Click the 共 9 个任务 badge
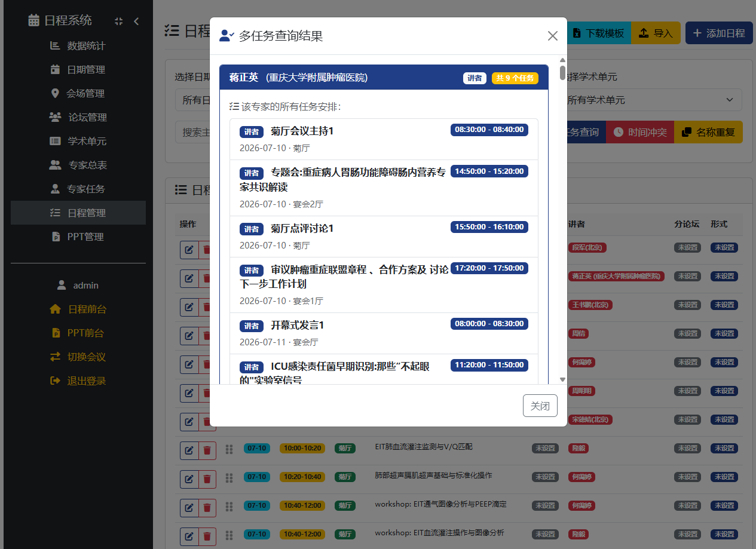The height and width of the screenshot is (549, 756). tap(515, 78)
